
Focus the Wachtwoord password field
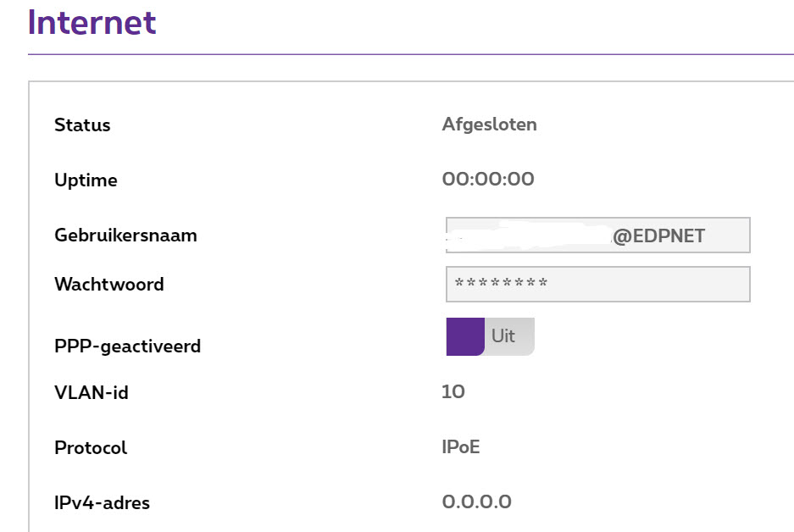point(597,284)
